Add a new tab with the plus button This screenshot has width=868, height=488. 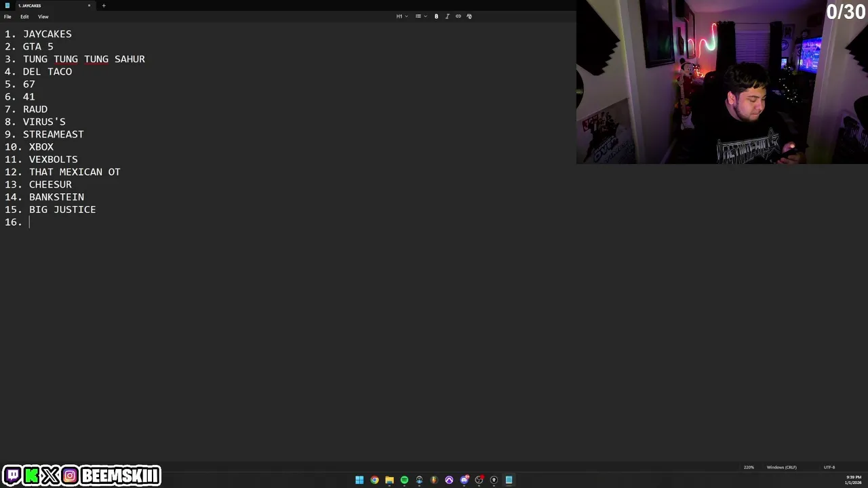104,5
